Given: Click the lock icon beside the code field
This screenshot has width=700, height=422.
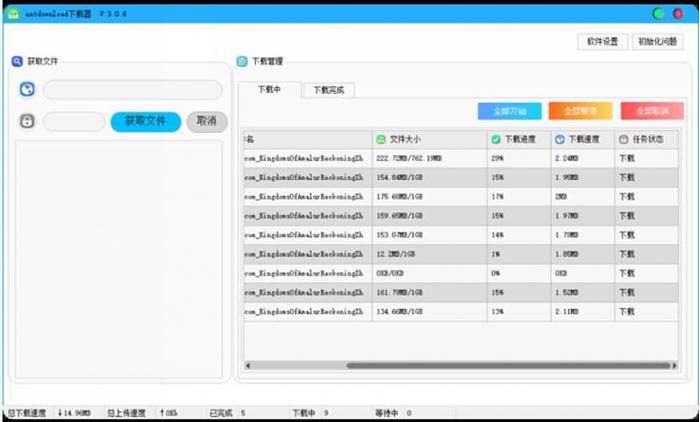Looking at the screenshot, I should click(27, 122).
